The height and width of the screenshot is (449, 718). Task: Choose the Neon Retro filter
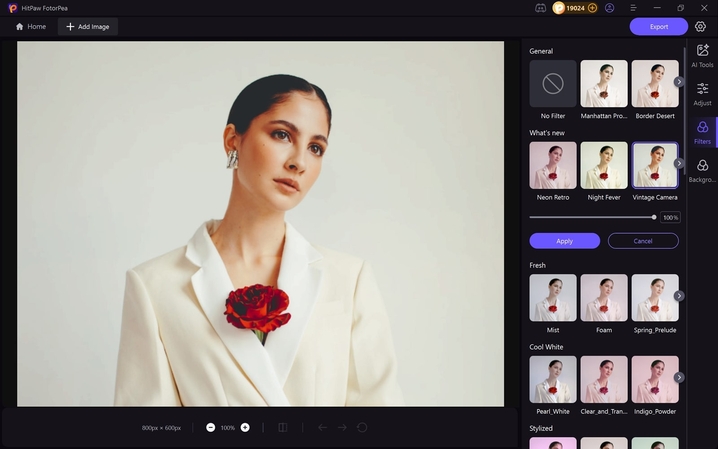[x=553, y=165]
